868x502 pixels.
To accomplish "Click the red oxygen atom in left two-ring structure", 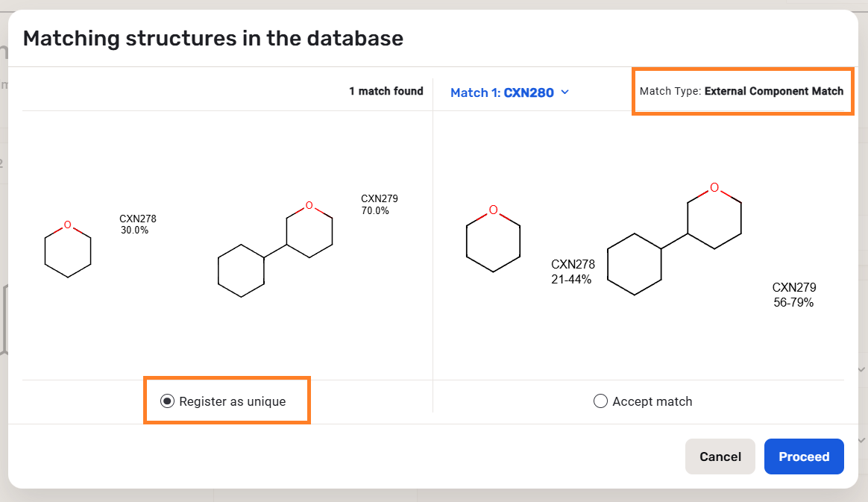I will pos(309,206).
